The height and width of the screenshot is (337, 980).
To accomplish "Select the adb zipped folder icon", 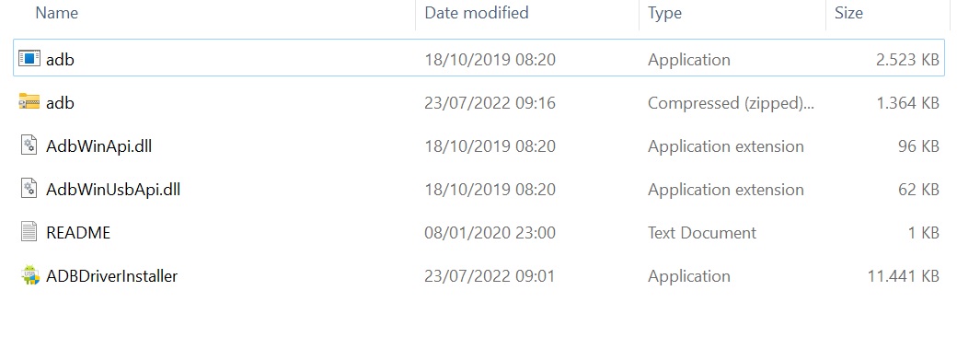I will (x=29, y=102).
